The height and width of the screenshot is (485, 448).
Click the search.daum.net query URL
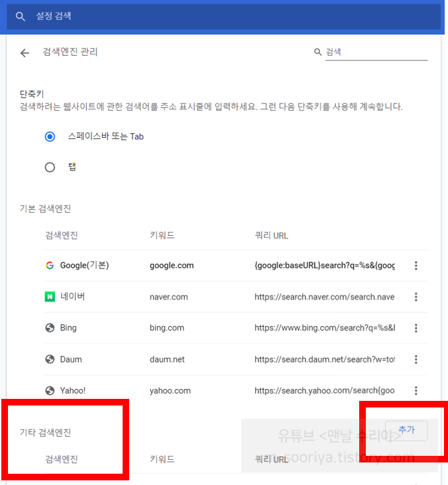[x=325, y=359]
